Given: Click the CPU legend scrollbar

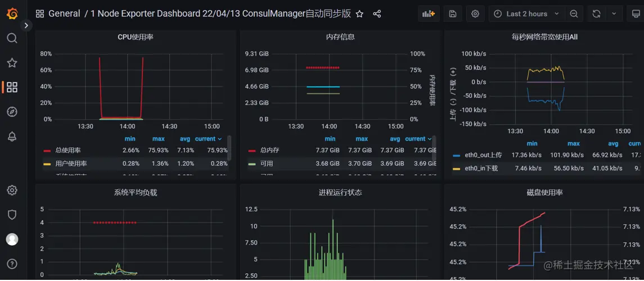Looking at the screenshot, I should click(229, 148).
